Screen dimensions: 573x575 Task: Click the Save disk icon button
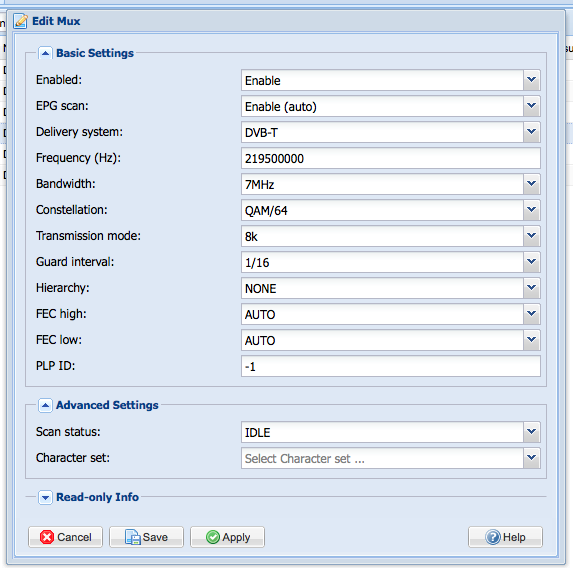pyautogui.click(x=146, y=537)
